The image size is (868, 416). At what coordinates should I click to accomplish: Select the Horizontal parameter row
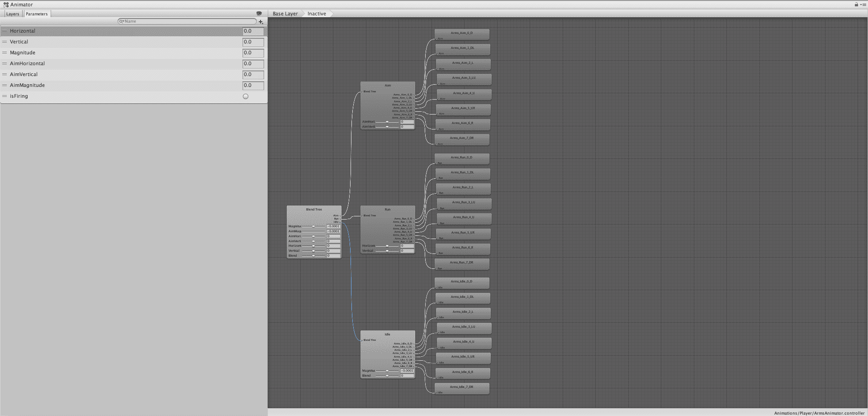[122, 31]
